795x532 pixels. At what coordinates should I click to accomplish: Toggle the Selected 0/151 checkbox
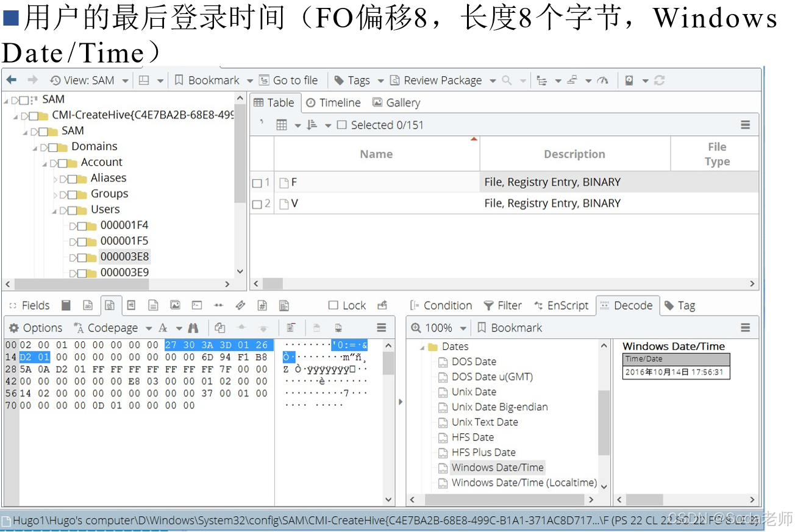pyautogui.click(x=341, y=125)
